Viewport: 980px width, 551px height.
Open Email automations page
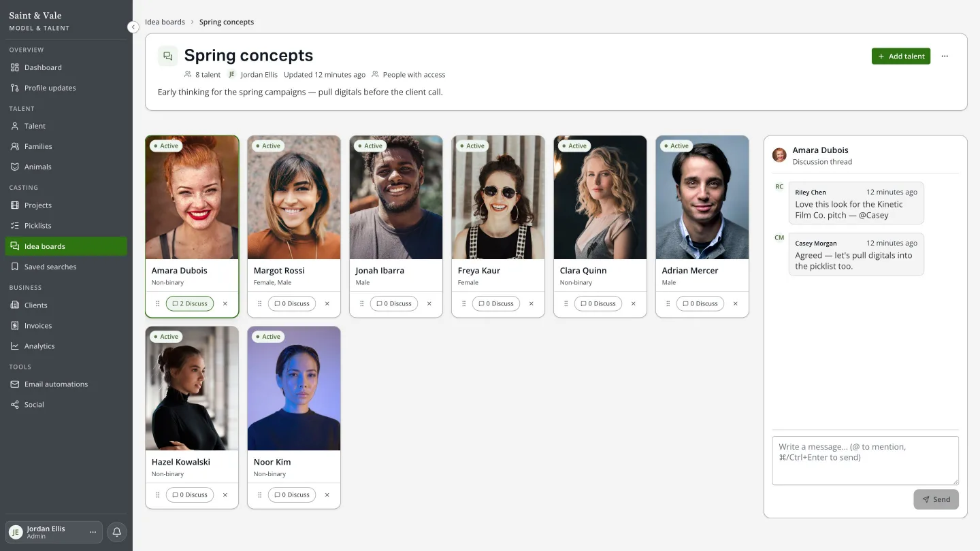[66, 384]
